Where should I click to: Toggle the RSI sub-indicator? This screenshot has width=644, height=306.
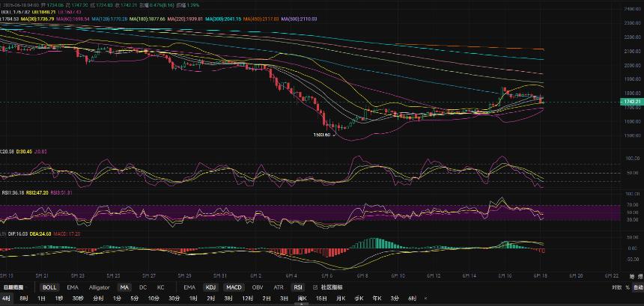(x=299, y=287)
